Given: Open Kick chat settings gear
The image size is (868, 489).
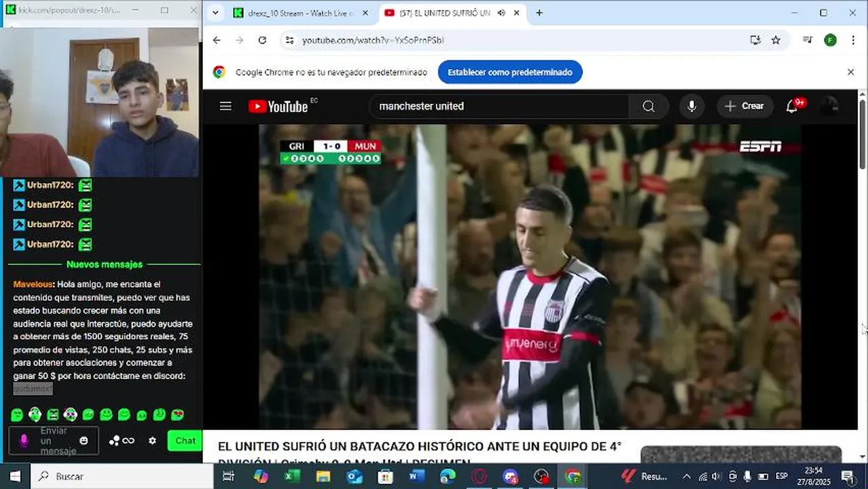Looking at the screenshot, I should (152, 441).
